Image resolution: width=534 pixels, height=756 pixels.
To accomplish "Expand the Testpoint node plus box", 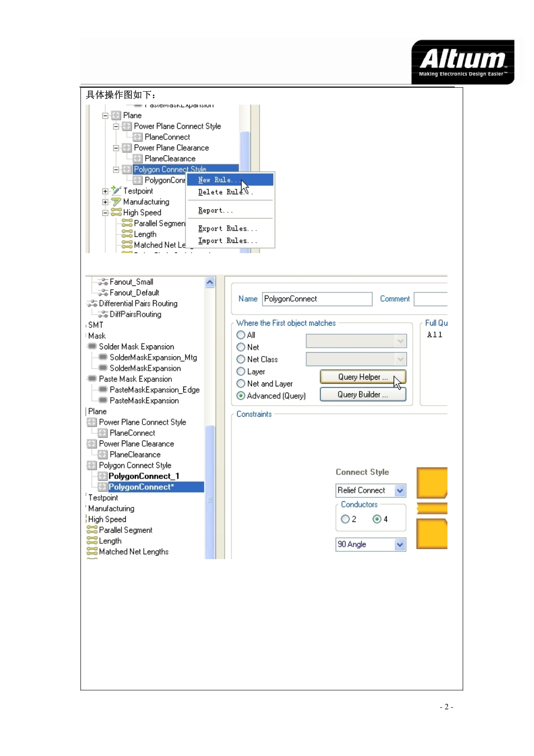I will (x=105, y=191).
